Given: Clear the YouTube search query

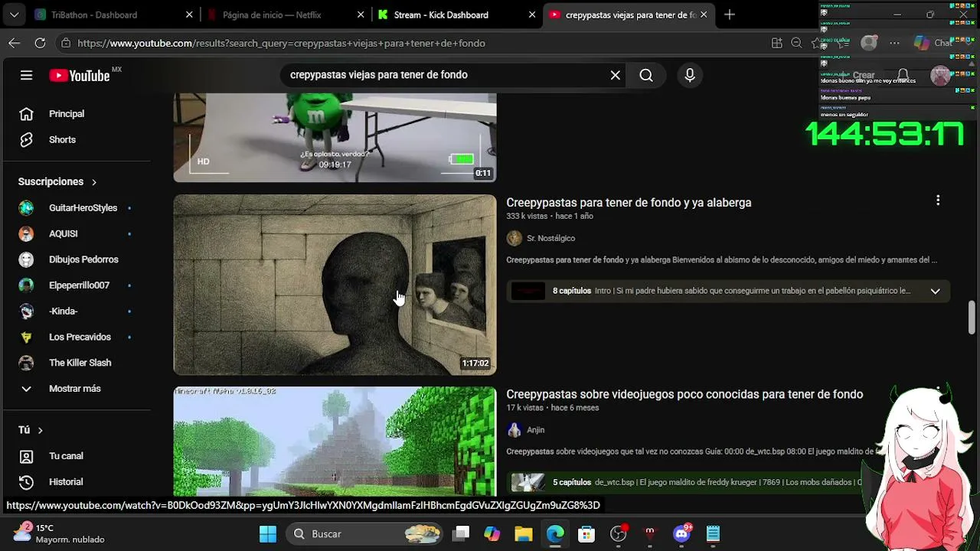Looking at the screenshot, I should pyautogui.click(x=615, y=75).
